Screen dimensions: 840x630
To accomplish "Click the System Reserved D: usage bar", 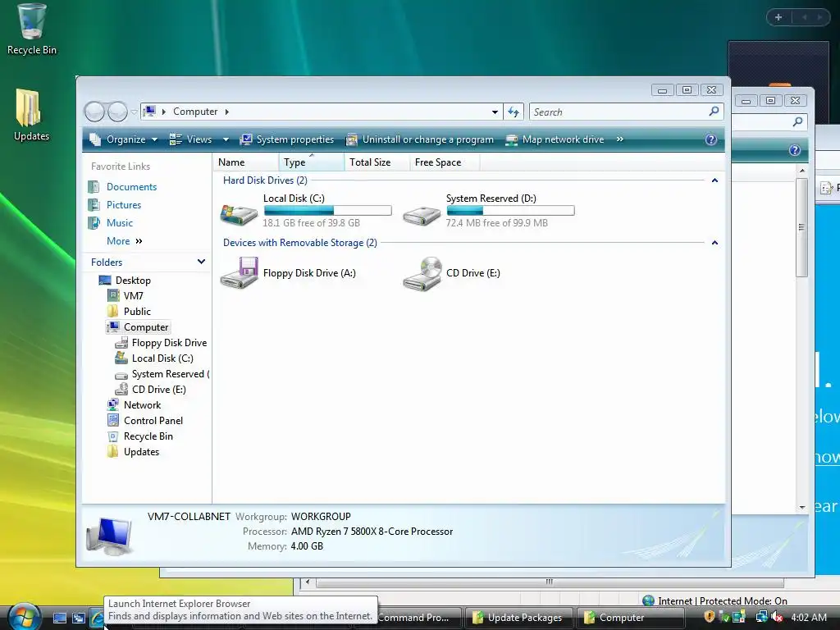I will pyautogui.click(x=510, y=211).
